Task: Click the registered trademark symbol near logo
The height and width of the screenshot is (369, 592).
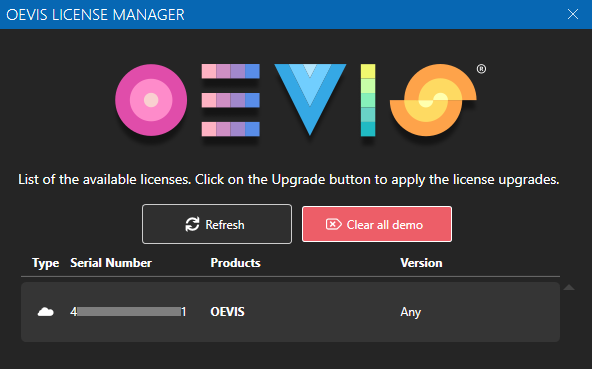Action: coord(481,69)
